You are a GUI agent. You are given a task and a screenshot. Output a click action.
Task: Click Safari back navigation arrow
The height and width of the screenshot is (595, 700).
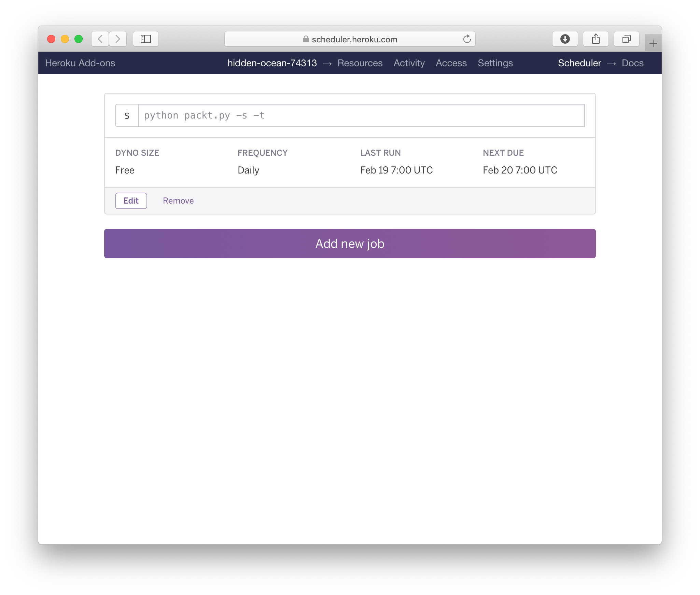coord(100,39)
